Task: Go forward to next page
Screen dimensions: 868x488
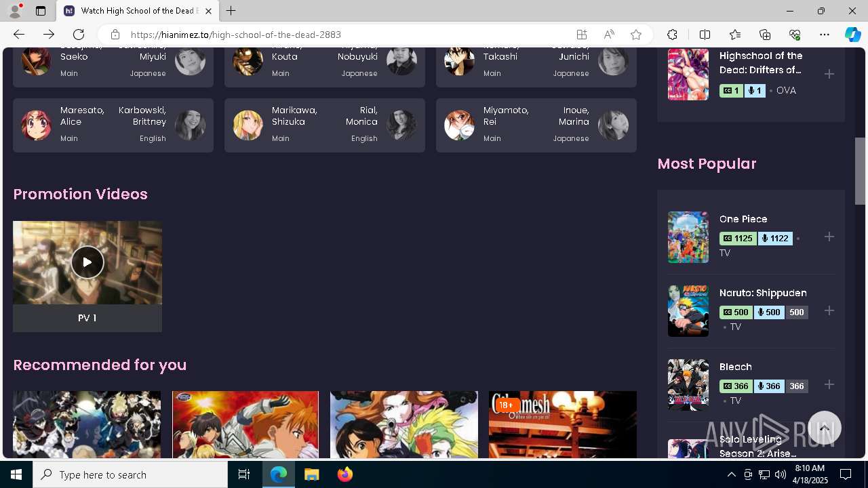Action: pyautogui.click(x=49, y=35)
